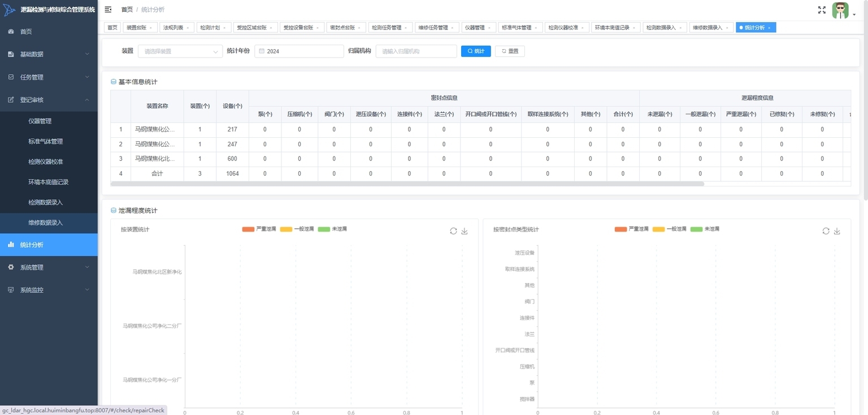Open the user avatar menu
The width and height of the screenshot is (868, 415).
point(840,10)
